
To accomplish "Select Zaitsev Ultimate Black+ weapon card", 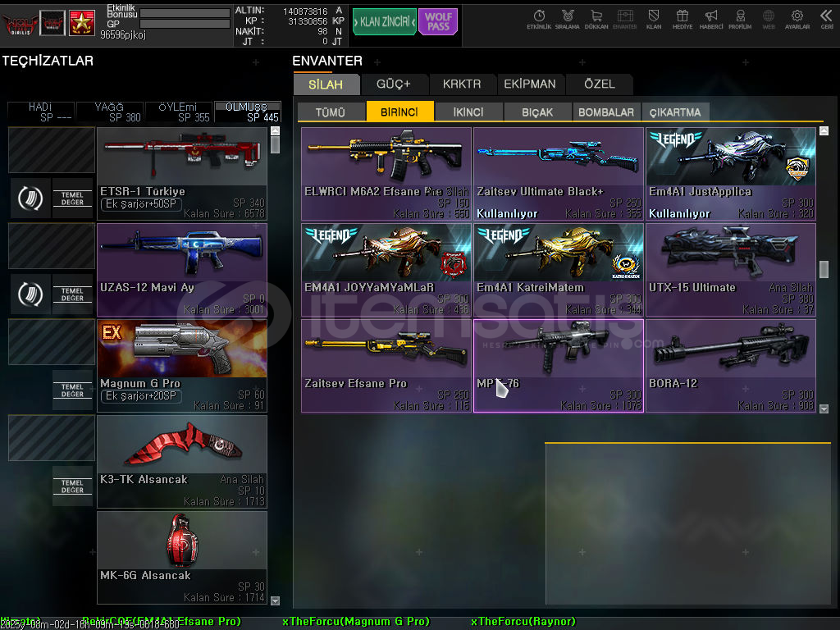I will [x=559, y=174].
